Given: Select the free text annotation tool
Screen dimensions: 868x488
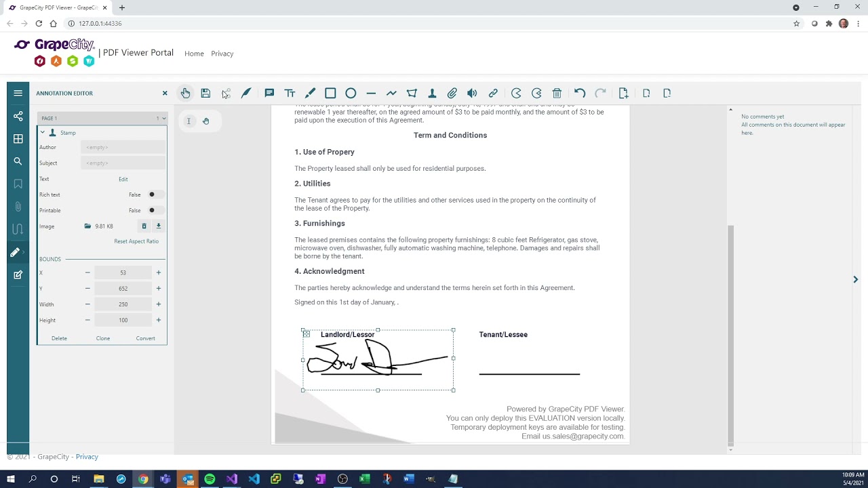Looking at the screenshot, I should click(x=290, y=93).
